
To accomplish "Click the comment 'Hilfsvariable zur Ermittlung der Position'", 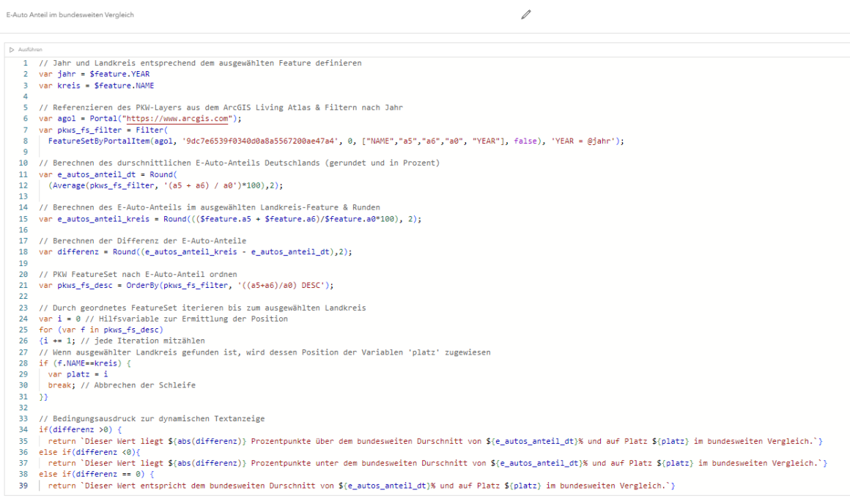I will [x=193, y=319].
